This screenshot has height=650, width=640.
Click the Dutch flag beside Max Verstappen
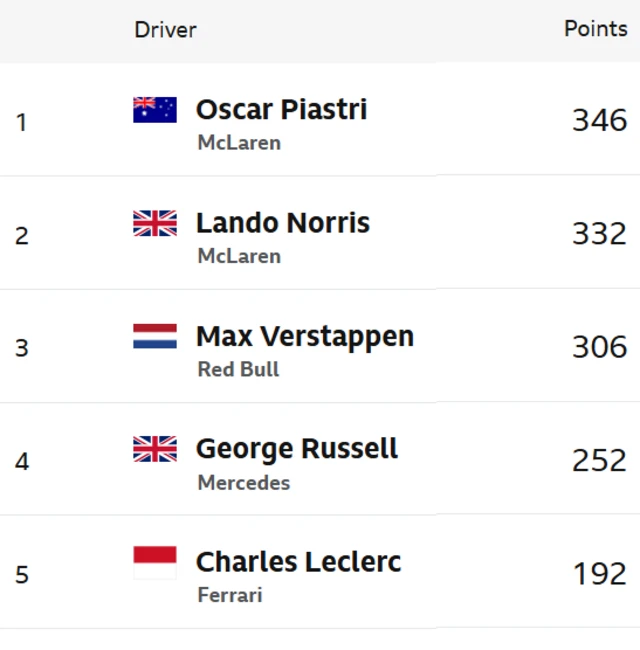coord(155,336)
